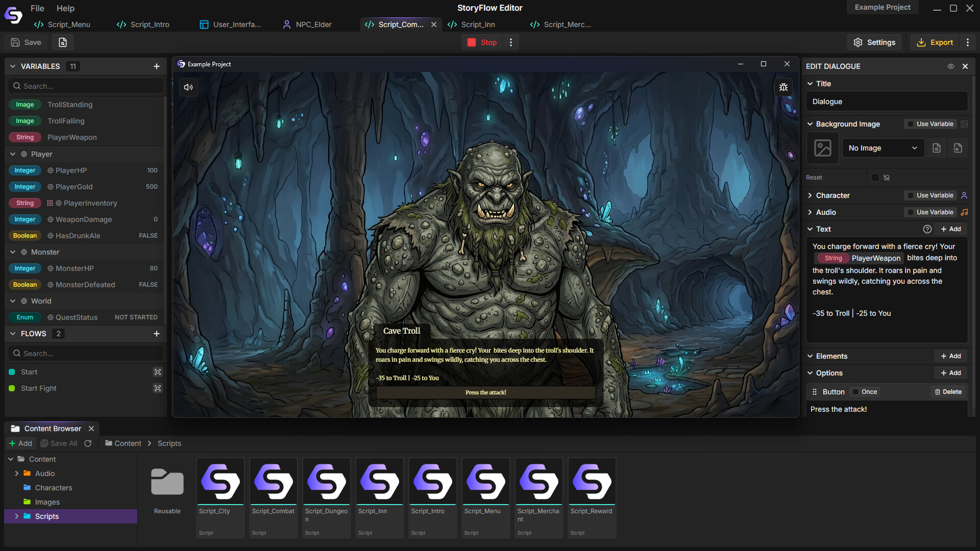
Task: Open the File menu
Action: click(x=37, y=8)
